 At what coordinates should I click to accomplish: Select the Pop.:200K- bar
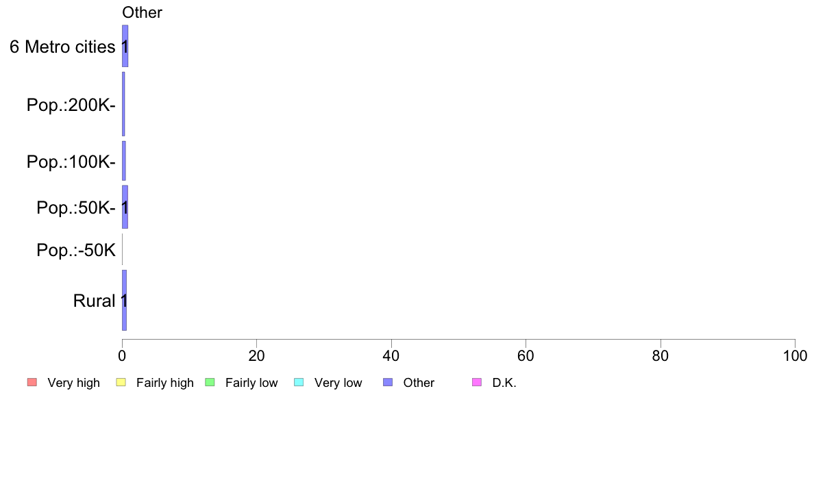tap(123, 104)
